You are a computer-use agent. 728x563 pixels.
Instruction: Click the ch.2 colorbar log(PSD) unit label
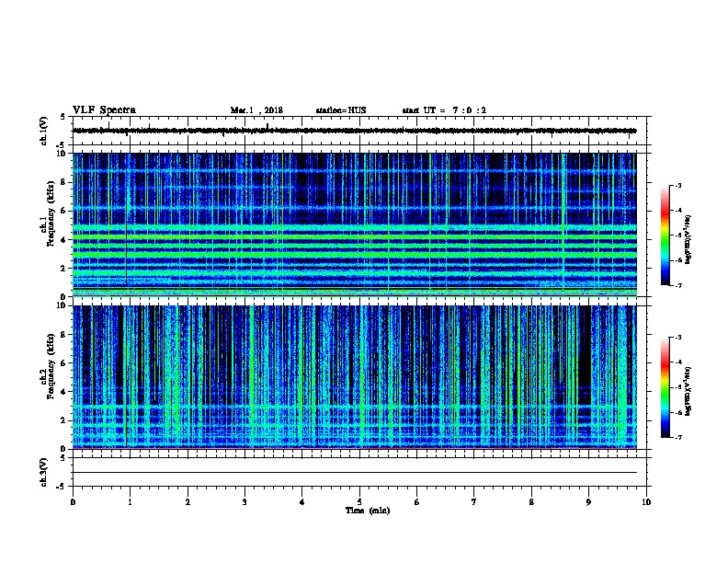pyautogui.click(x=688, y=391)
